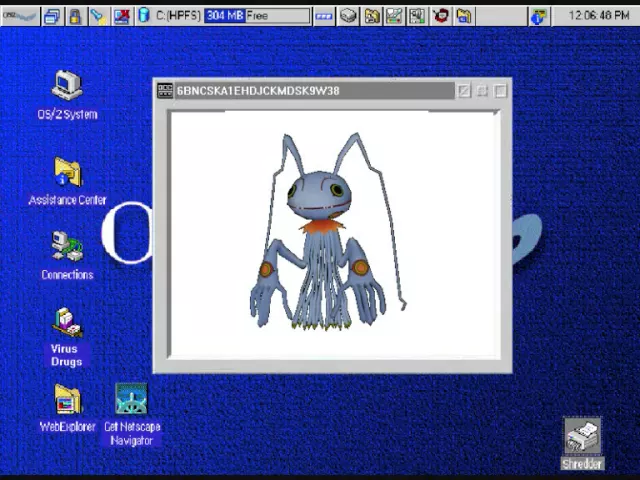
Task: Click the flashlight find objects icon
Action: click(98, 16)
